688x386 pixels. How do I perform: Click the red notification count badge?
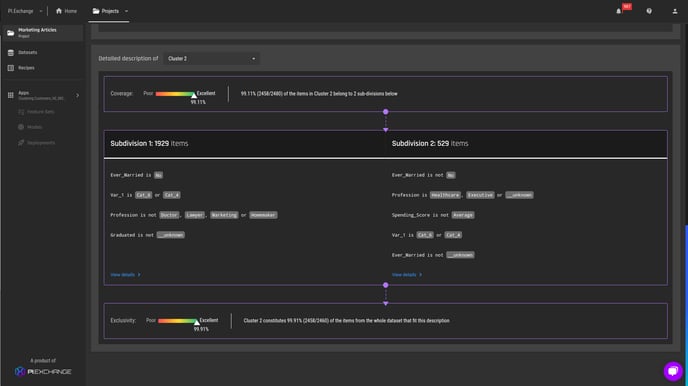[627, 7]
